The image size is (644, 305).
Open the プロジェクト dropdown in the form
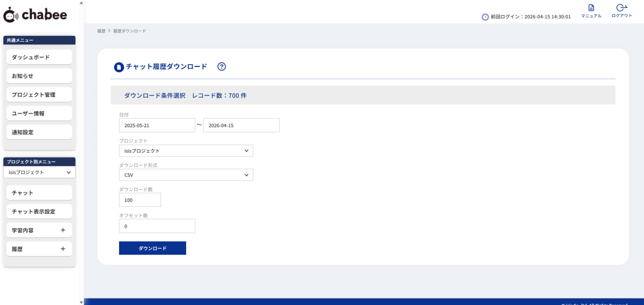pyautogui.click(x=186, y=151)
